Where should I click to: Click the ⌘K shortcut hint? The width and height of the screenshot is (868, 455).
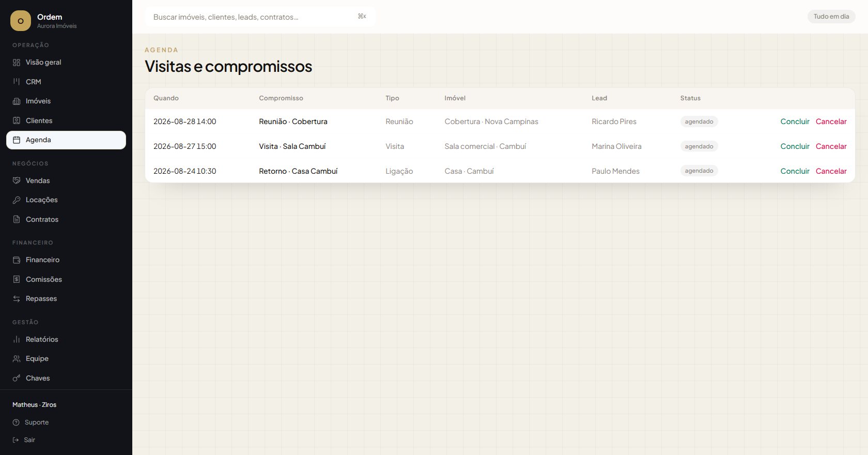click(362, 17)
